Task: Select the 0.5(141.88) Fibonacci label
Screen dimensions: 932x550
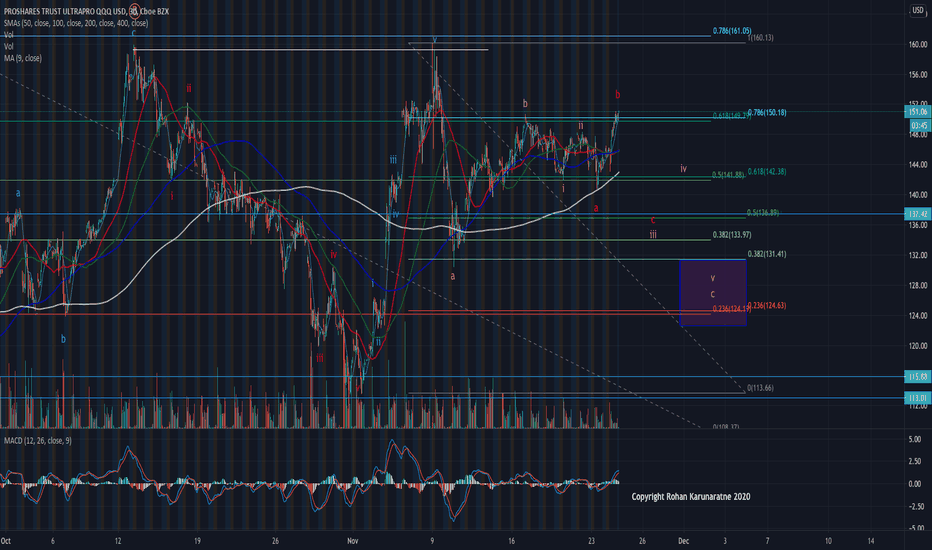Action: 728,175
